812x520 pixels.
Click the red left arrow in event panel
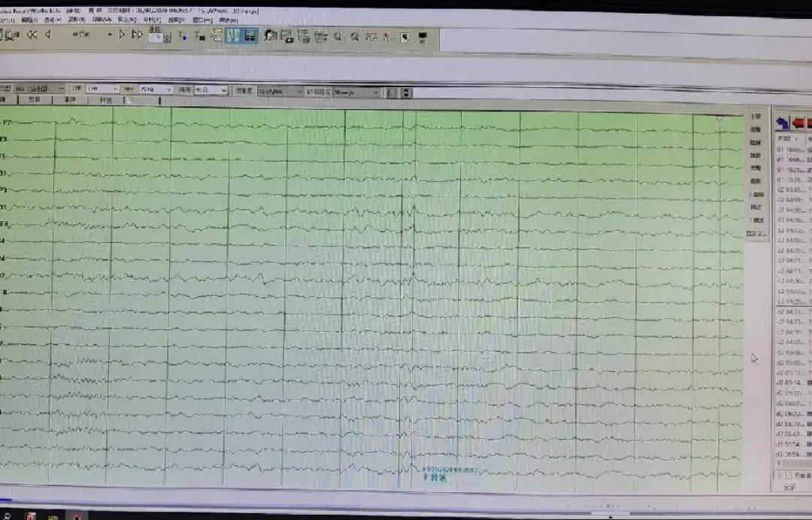point(798,123)
